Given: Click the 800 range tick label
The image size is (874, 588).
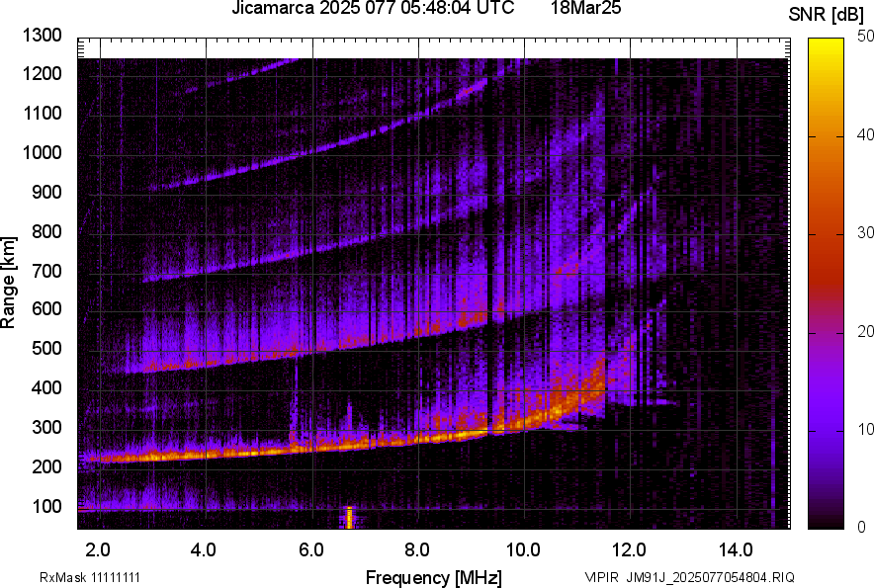Looking at the screenshot, I should click(x=46, y=231).
